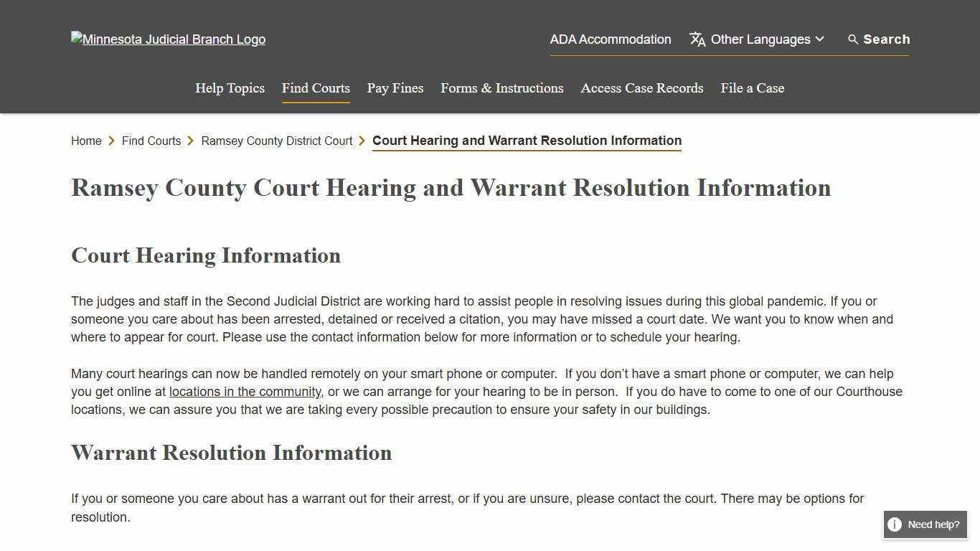Image resolution: width=980 pixels, height=551 pixels.
Task: Click the ADA Accommodation link
Action: 610,39
